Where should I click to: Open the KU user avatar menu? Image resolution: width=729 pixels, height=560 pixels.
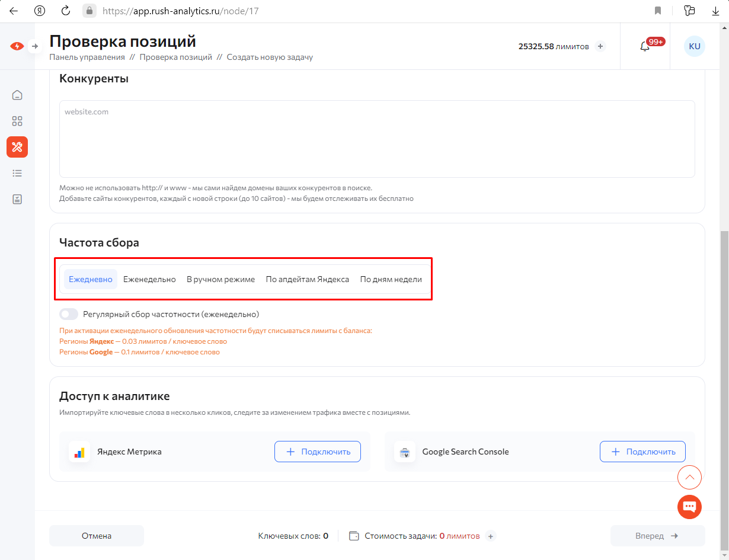coord(695,46)
